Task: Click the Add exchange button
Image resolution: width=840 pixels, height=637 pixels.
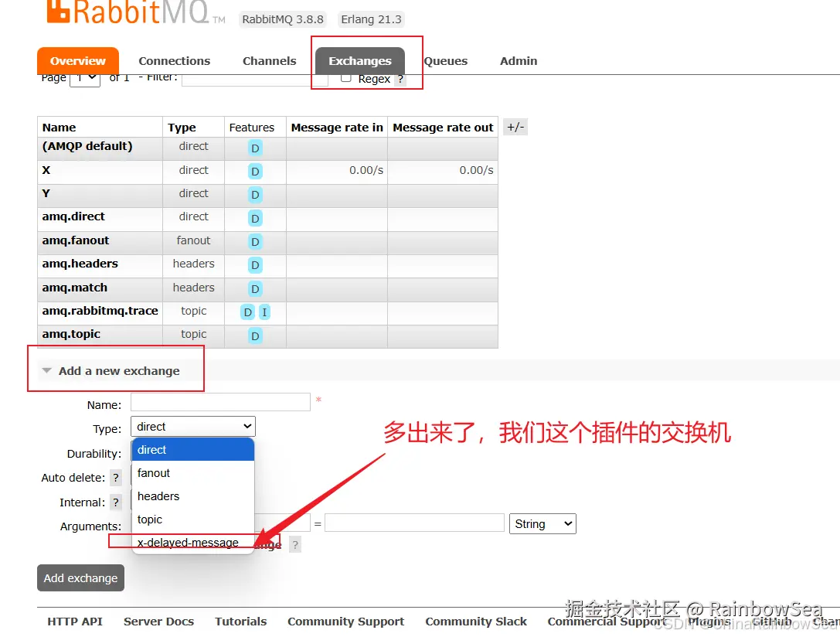Action: point(81,578)
